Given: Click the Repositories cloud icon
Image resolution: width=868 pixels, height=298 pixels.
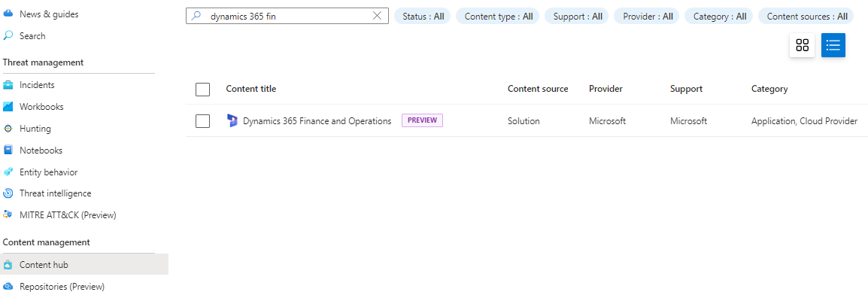Looking at the screenshot, I should point(8,287).
